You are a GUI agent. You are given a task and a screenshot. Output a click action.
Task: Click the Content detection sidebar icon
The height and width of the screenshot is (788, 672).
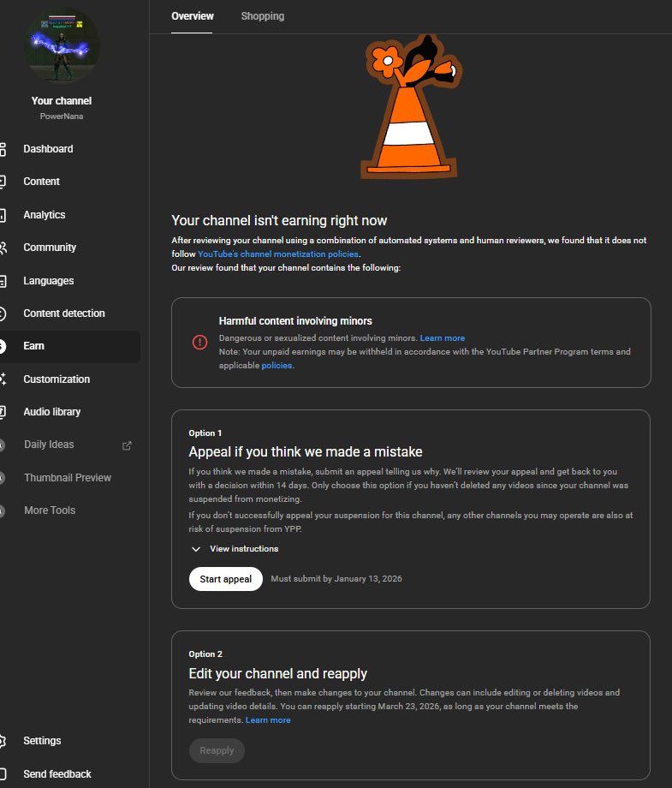click(x=3, y=313)
